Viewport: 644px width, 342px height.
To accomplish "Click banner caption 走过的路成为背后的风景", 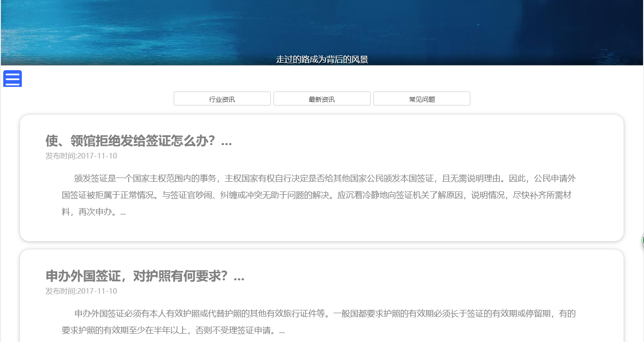I will [322, 59].
